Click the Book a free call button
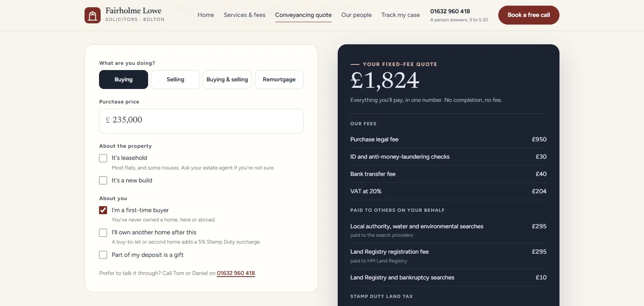 coord(529,15)
